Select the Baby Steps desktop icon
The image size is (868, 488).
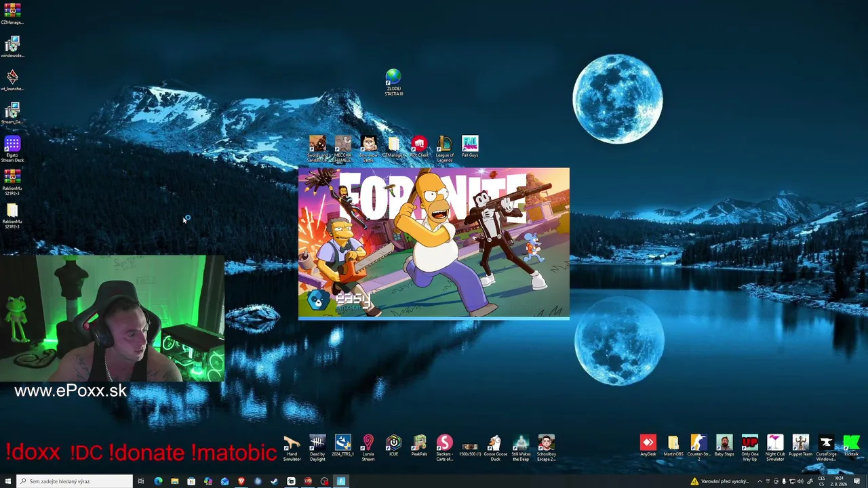724,446
